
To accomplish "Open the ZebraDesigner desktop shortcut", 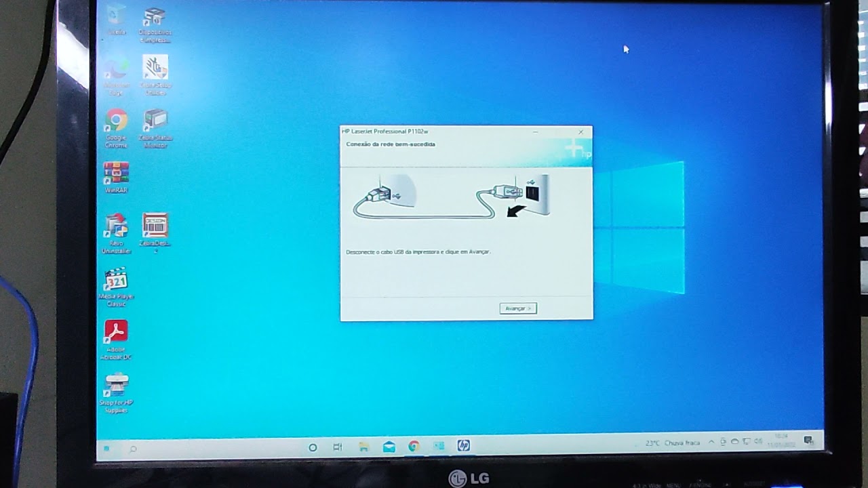I will [x=155, y=234].
